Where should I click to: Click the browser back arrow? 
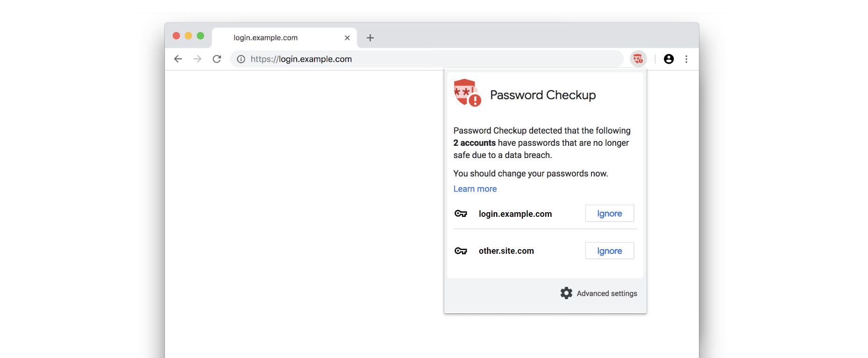tap(178, 59)
